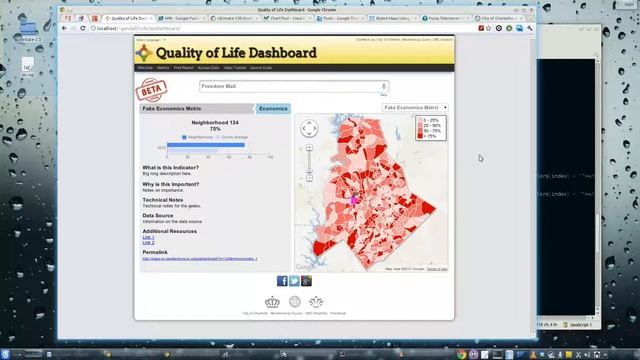Click the Quality of Life Dashboard logo
This screenshot has height=360, width=640.
point(144,53)
